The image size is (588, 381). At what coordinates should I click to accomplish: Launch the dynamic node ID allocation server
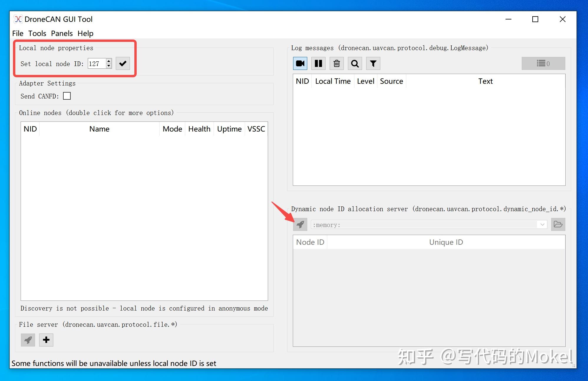(x=300, y=224)
